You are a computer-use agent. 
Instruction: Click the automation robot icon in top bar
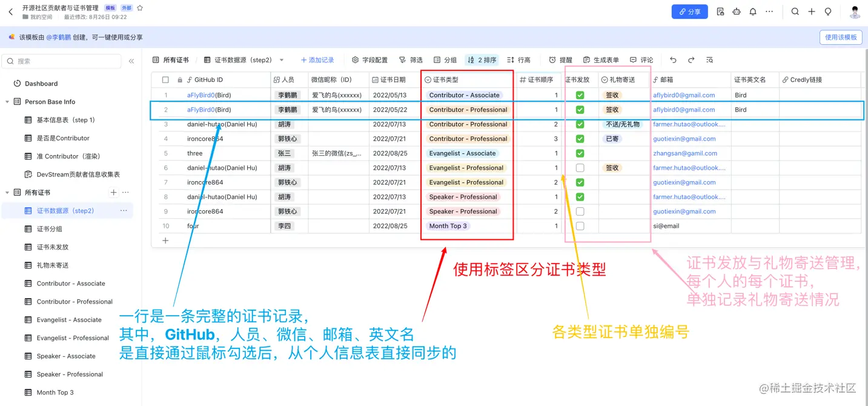[x=737, y=12]
